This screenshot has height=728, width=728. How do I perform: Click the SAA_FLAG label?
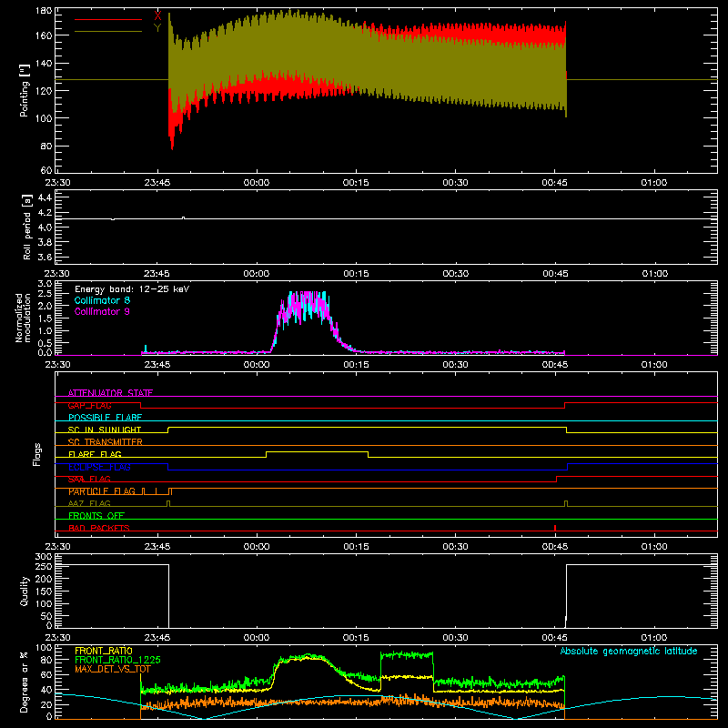click(89, 480)
